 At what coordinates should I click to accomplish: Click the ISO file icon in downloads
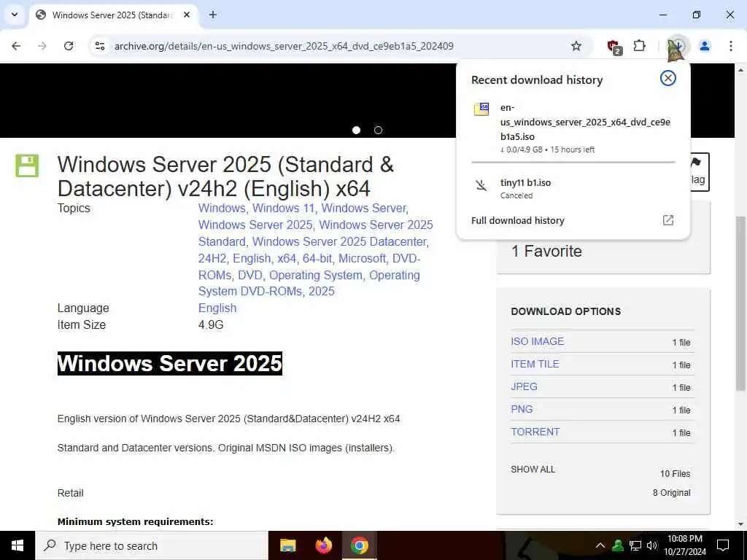(x=481, y=109)
